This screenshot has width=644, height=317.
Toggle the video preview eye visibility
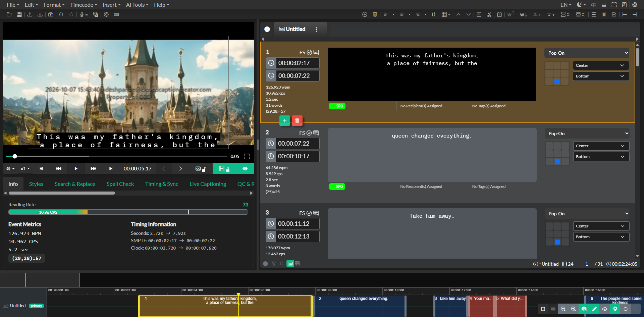coord(245,169)
